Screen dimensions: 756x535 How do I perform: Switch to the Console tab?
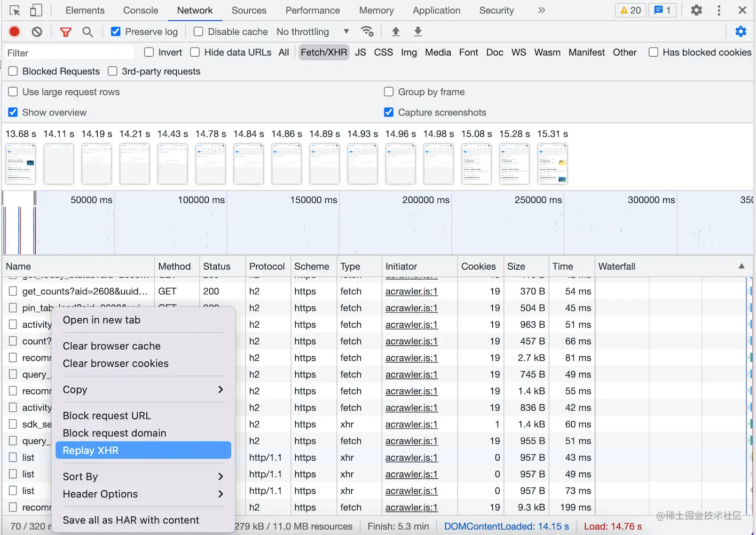coord(140,11)
